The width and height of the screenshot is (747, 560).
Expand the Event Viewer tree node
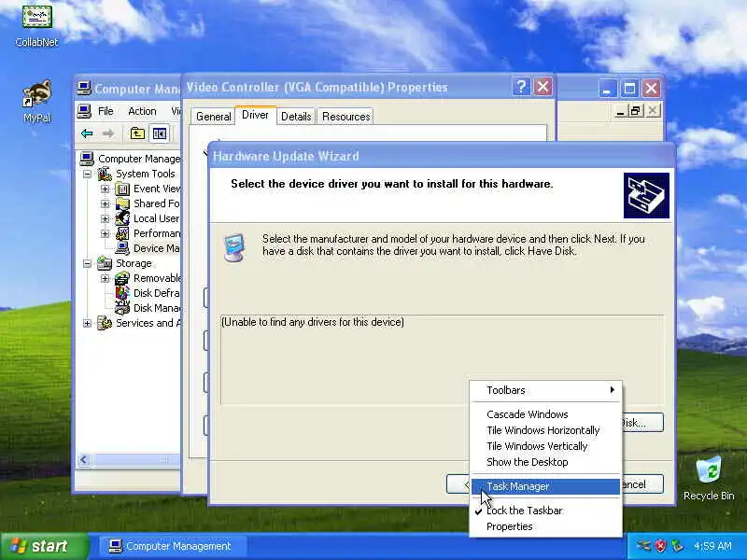pyautogui.click(x=105, y=189)
